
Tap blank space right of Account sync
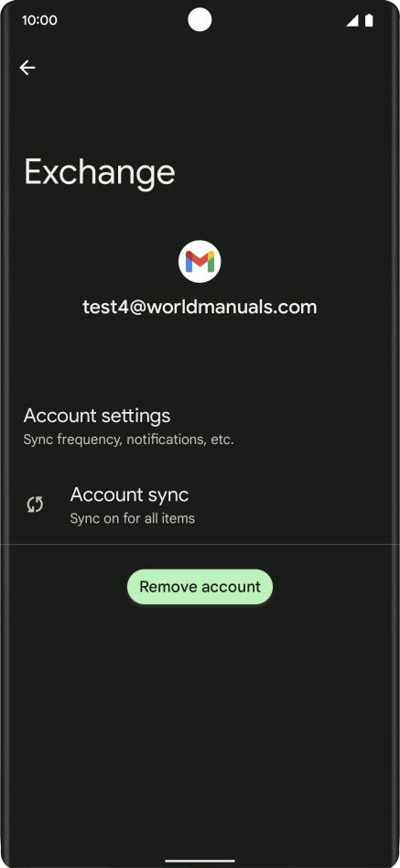pyautogui.click(x=298, y=505)
